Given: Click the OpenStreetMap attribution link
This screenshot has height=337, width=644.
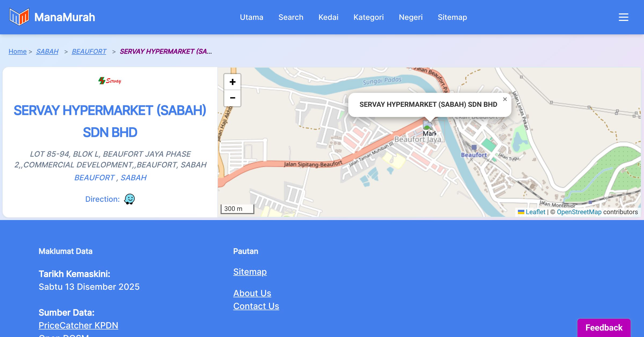Looking at the screenshot, I should coord(579,212).
